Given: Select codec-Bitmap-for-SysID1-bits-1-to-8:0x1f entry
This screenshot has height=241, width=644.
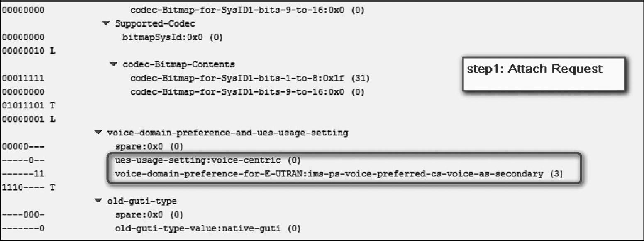Looking at the screenshot, I should coord(250,79).
